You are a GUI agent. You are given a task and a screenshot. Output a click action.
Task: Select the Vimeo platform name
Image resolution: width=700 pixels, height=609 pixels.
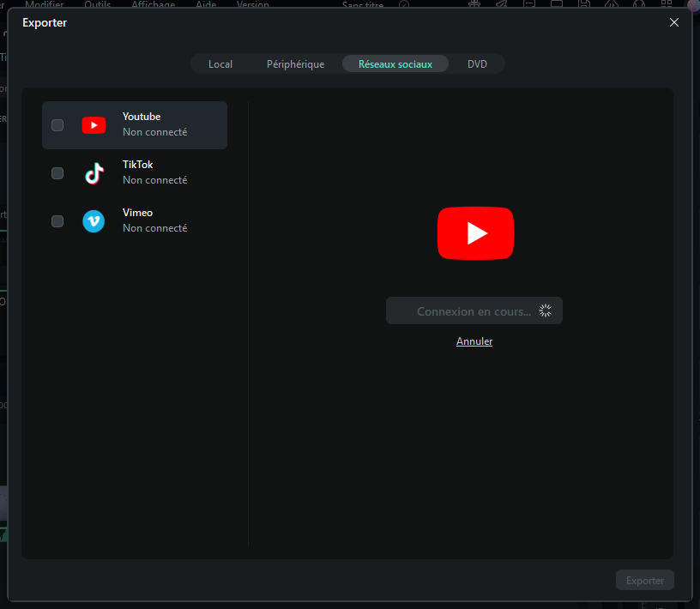(137, 213)
